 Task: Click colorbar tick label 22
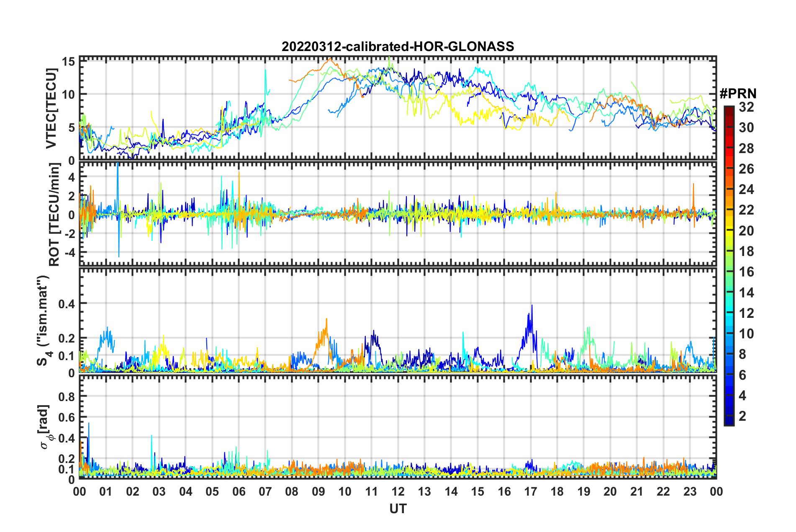(x=746, y=210)
